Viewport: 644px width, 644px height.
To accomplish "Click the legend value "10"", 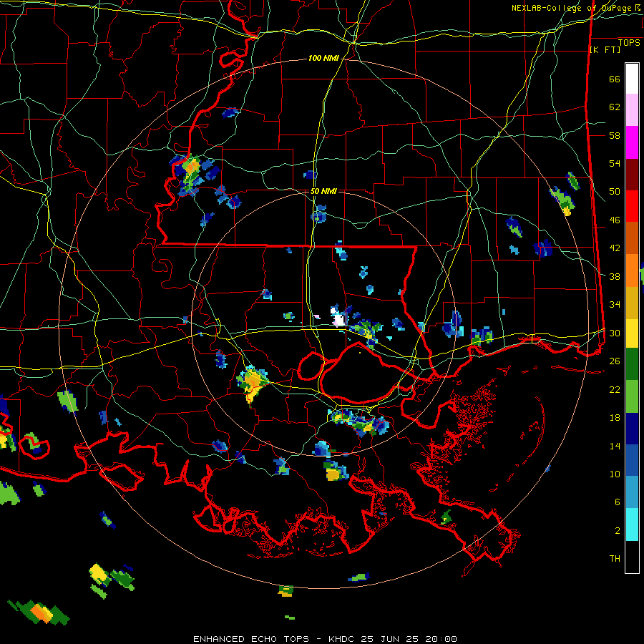I will pyautogui.click(x=615, y=474).
